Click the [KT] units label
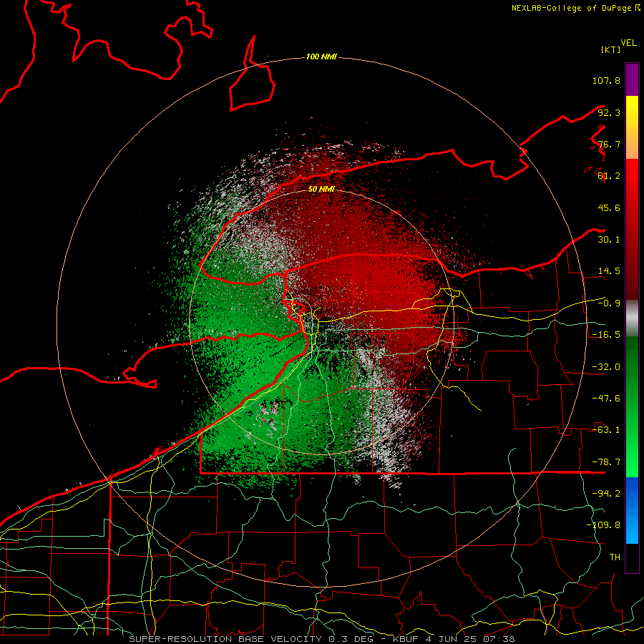644x644 pixels. click(x=611, y=49)
